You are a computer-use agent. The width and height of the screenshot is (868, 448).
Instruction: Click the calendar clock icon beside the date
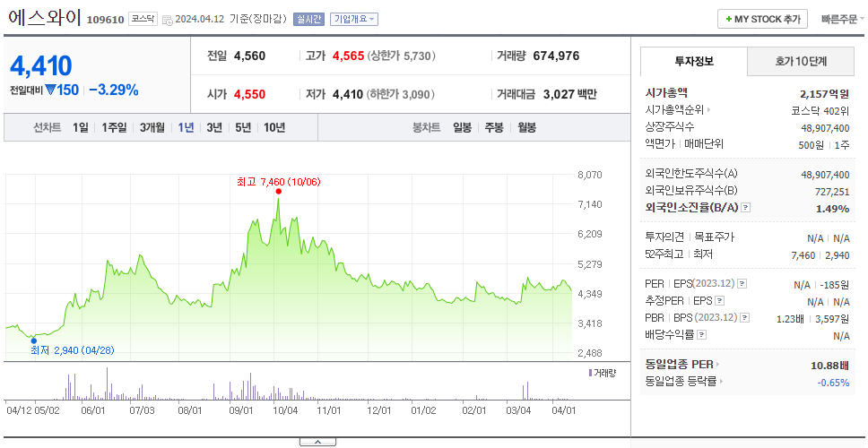167,20
